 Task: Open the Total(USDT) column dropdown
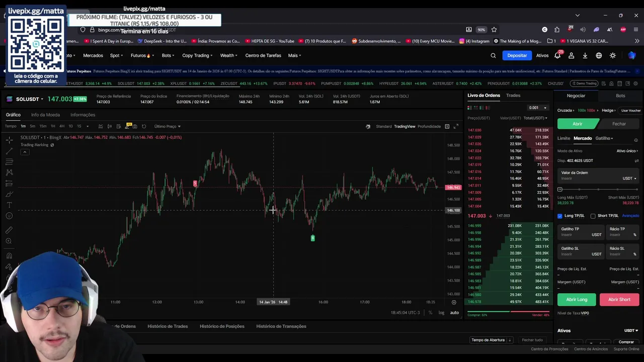click(x=535, y=118)
